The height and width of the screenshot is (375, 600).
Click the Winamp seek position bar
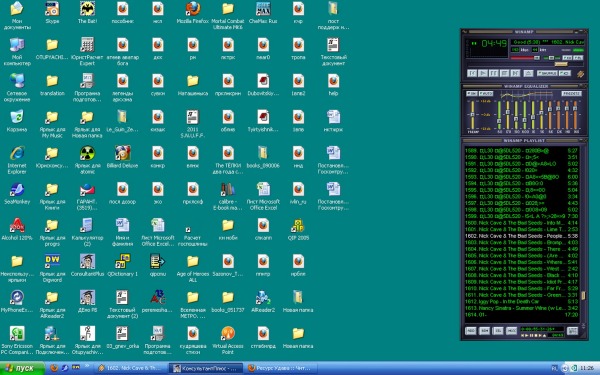click(525, 64)
